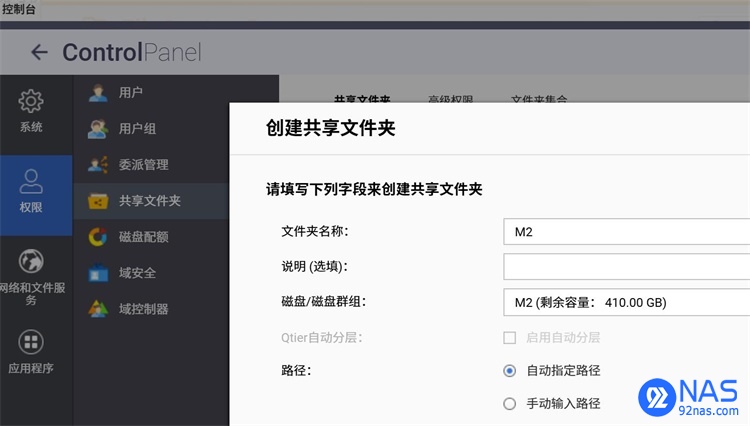Click the Delegated Administration icon

(x=98, y=165)
